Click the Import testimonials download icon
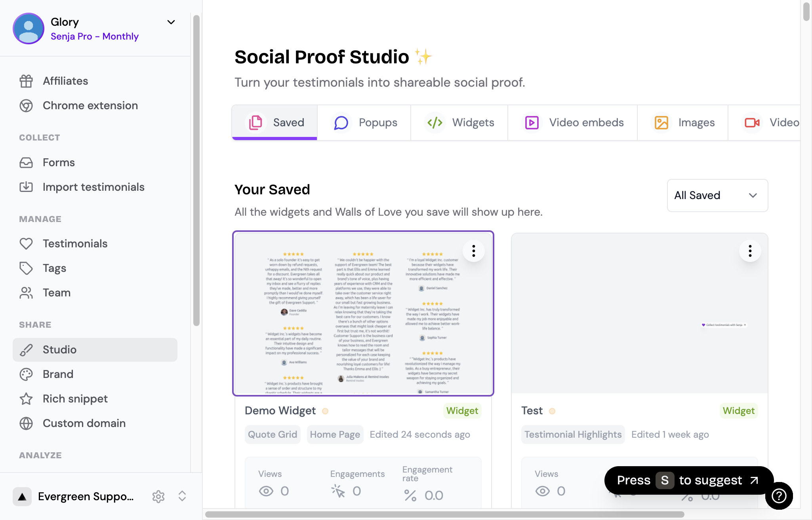 (x=26, y=187)
